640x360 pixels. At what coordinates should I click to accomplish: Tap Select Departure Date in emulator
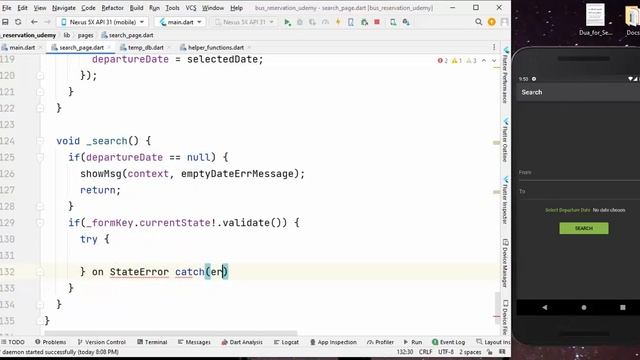567,210
